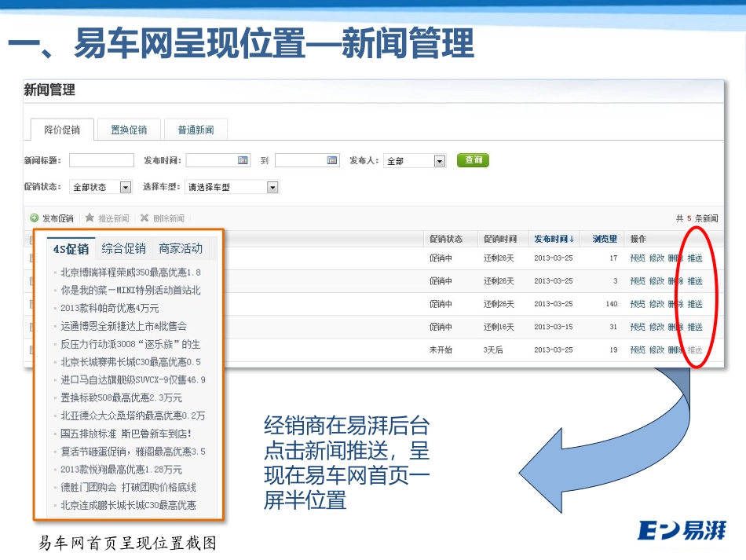This screenshot has height=560, width=746.
Task: Sort by 浏览量 column header
Action: coord(605,239)
